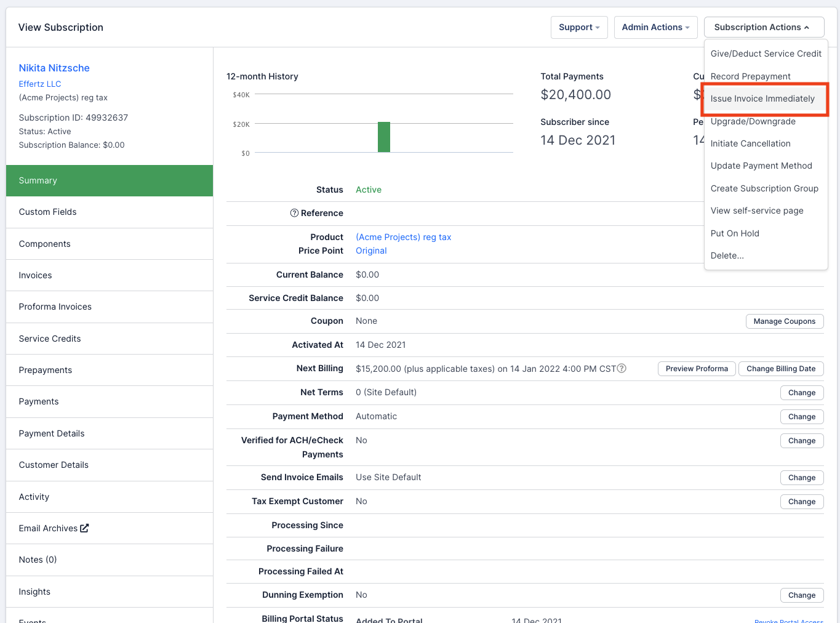Click the help icon beside Reference

click(294, 213)
